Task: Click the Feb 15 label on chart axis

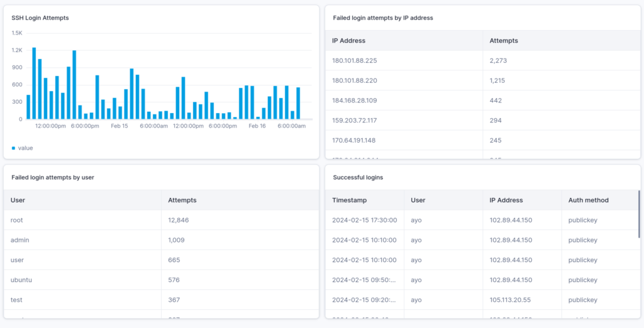Action: 119,126
